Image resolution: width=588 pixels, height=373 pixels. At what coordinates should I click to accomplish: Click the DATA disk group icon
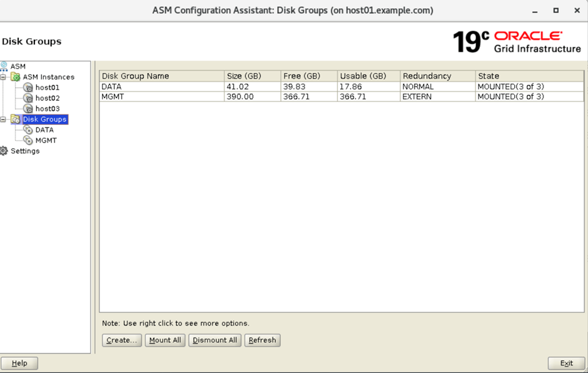point(29,129)
